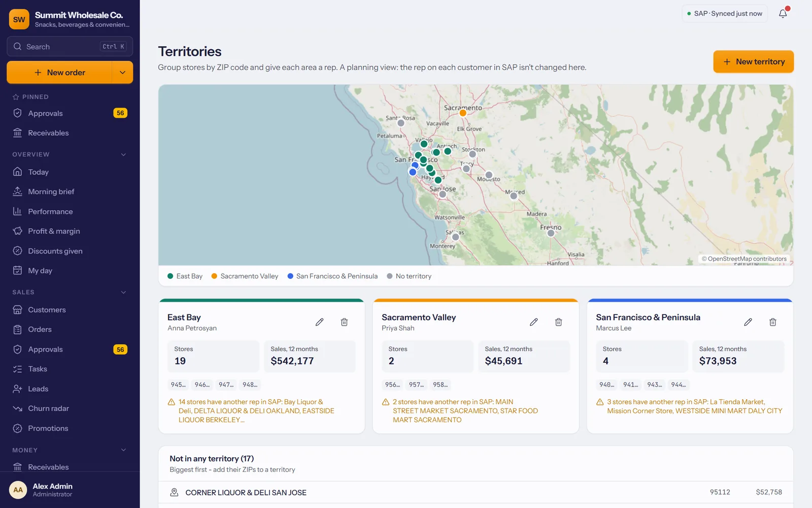Open the Orders page
Viewport: 812px width, 508px height.
tap(70, 329)
